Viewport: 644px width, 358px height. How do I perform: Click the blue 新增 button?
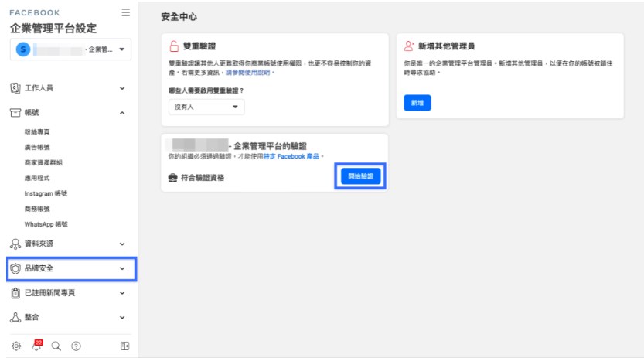coord(417,103)
